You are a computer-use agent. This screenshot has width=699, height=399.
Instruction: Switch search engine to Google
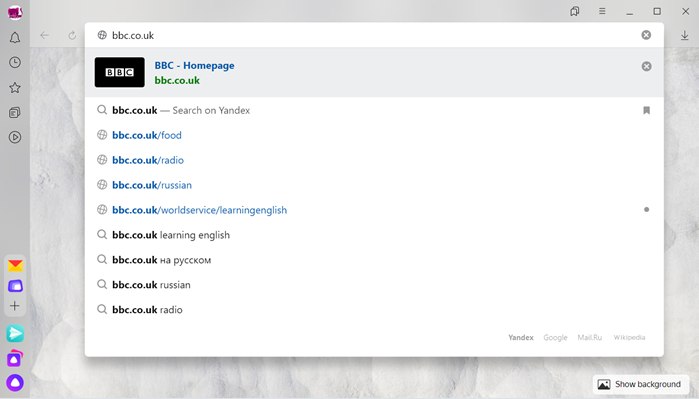[555, 337]
